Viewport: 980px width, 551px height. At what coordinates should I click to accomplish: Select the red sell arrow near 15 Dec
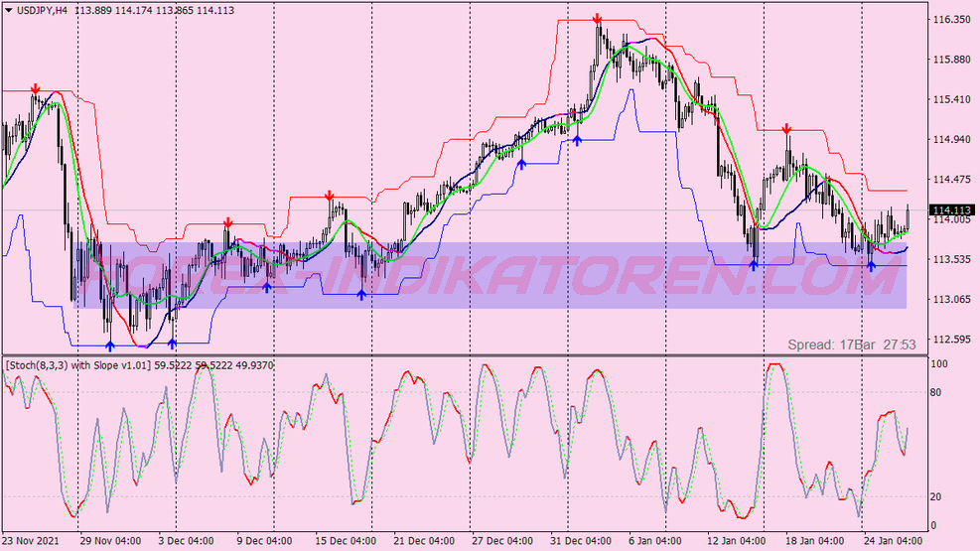pyautogui.click(x=331, y=197)
